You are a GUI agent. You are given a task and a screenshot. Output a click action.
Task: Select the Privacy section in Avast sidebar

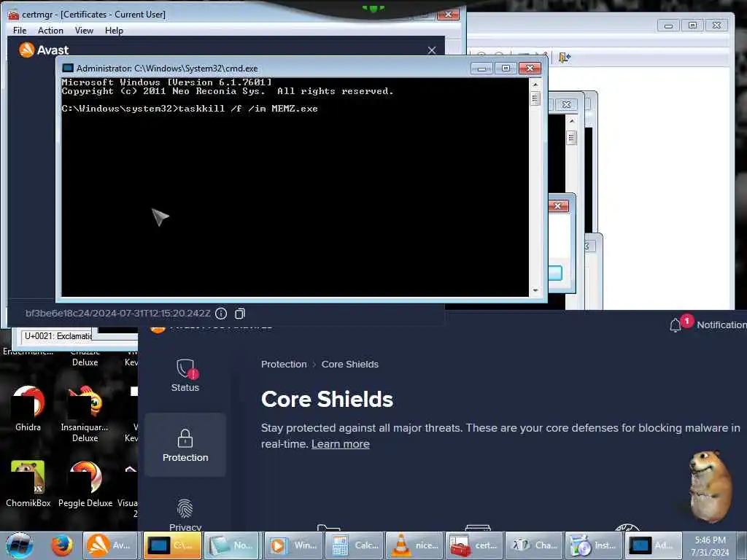pos(185,516)
